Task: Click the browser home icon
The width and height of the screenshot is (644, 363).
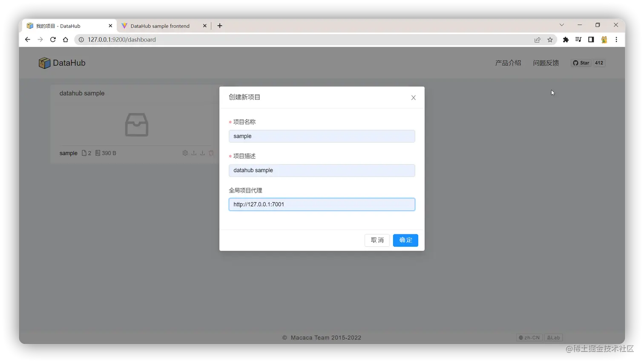Action: [65, 40]
